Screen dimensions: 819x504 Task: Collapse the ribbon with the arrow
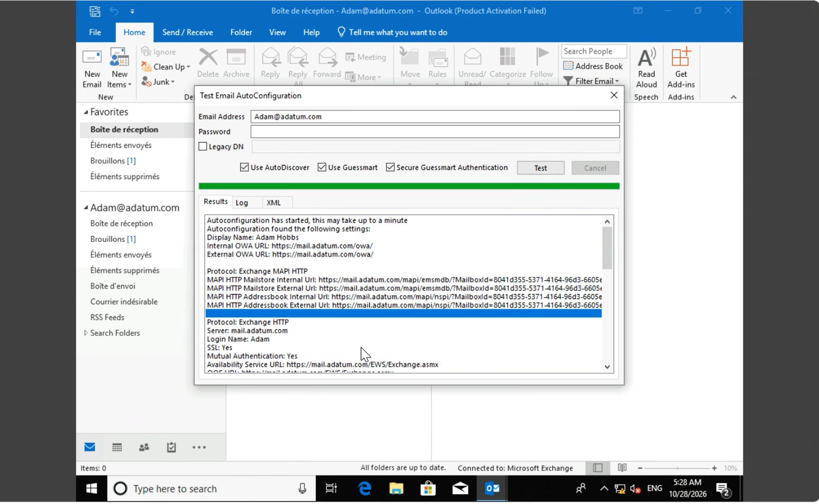[733, 97]
